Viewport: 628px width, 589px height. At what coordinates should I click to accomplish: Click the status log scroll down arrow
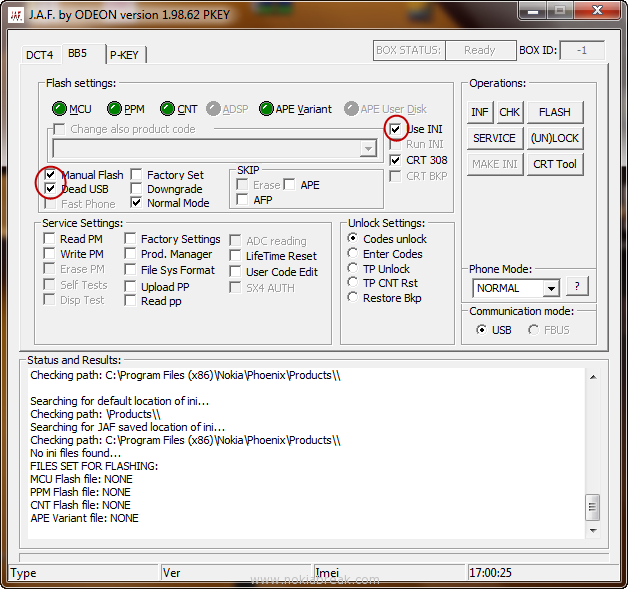click(593, 531)
